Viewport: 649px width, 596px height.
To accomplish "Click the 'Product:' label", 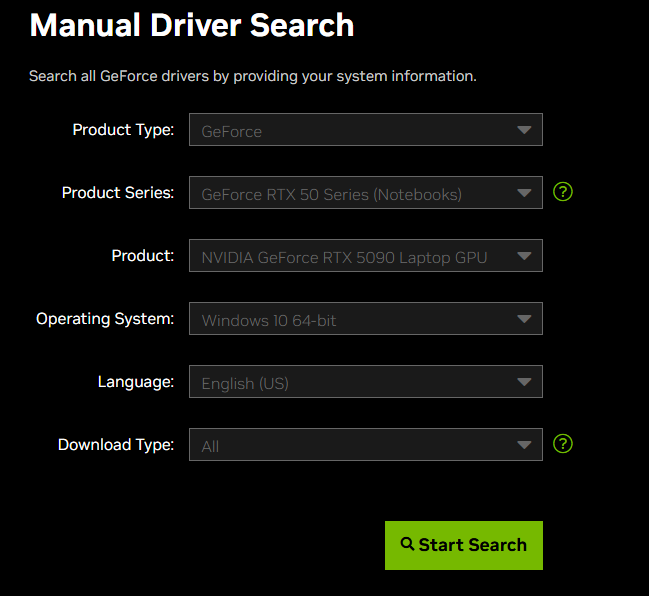I will click(143, 255).
